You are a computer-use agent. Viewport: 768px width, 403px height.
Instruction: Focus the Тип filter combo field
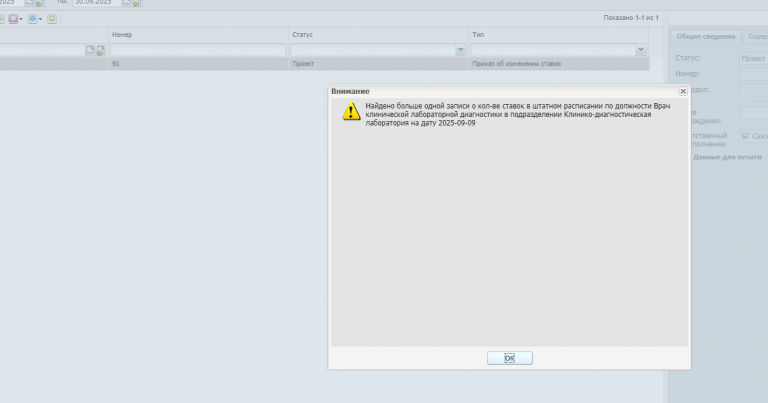[553, 49]
